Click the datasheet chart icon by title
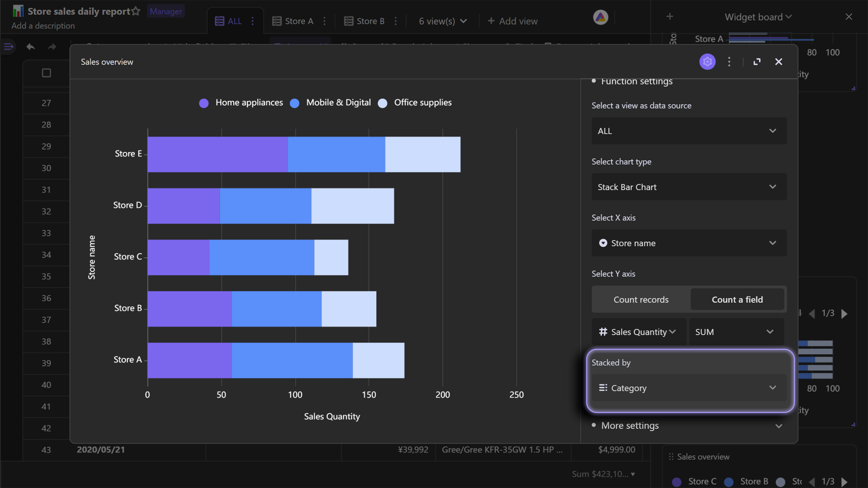This screenshot has height=488, width=868. click(x=18, y=11)
